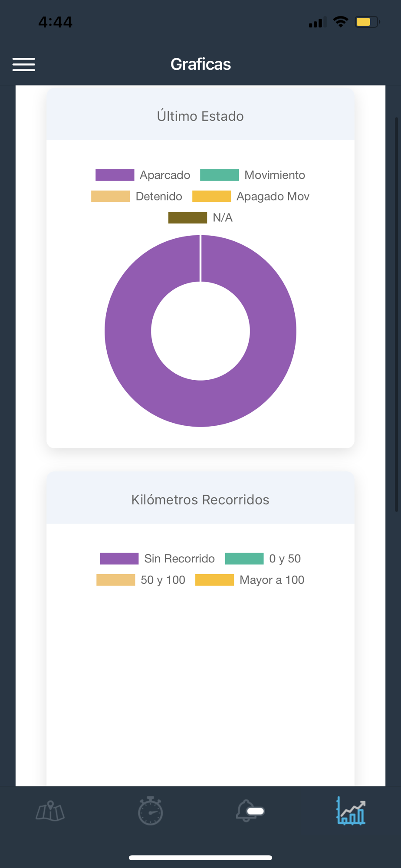Viewport: 401px width, 868px height.
Task: Click the N/A legend label
Action: pyautogui.click(x=223, y=217)
